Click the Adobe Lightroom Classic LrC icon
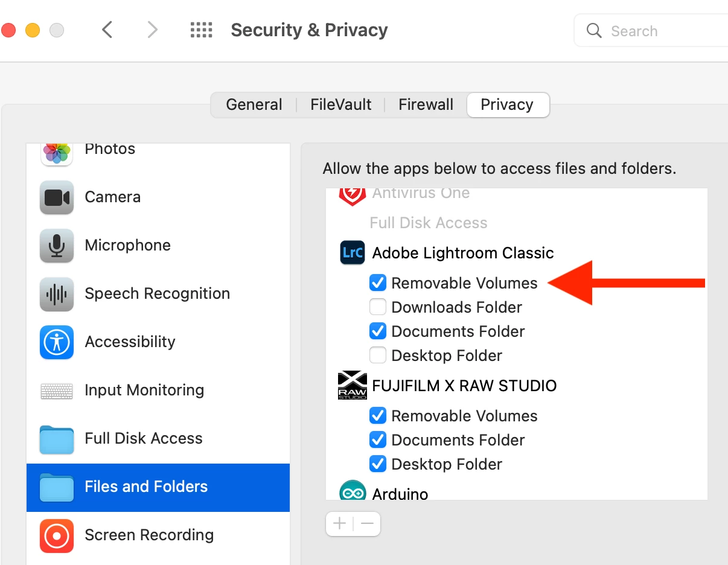This screenshot has width=728, height=565. (353, 252)
